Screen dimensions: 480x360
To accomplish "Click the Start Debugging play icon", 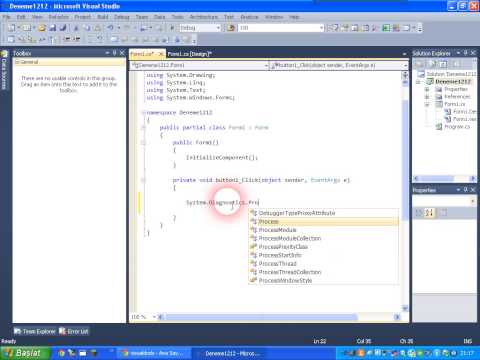I will (172, 28).
